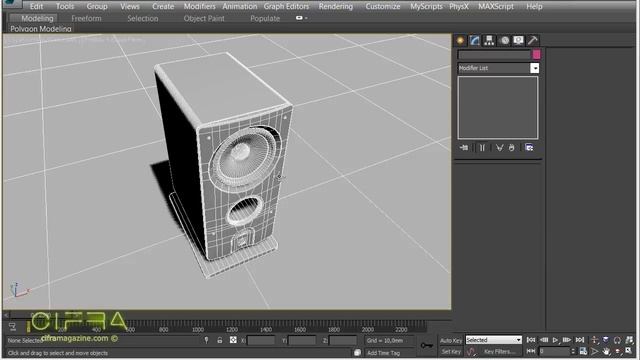Open the Time Configuration icon

pos(583,351)
